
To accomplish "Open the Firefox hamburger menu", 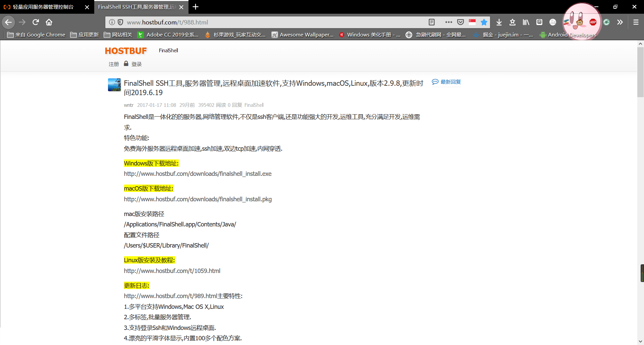I will click(636, 22).
